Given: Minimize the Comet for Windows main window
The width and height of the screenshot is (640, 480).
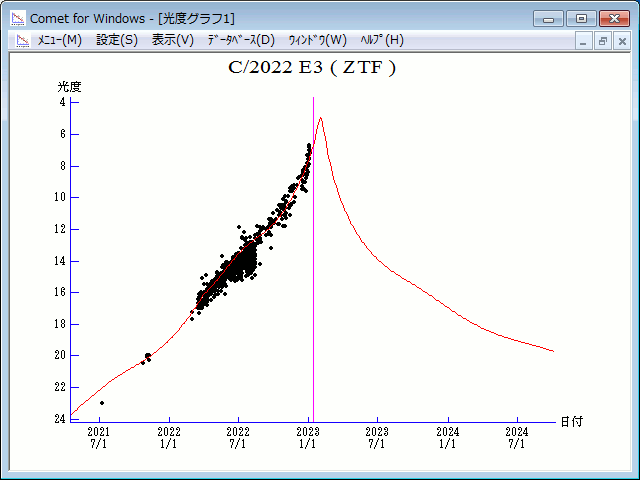Looking at the screenshot, I should [x=548, y=18].
